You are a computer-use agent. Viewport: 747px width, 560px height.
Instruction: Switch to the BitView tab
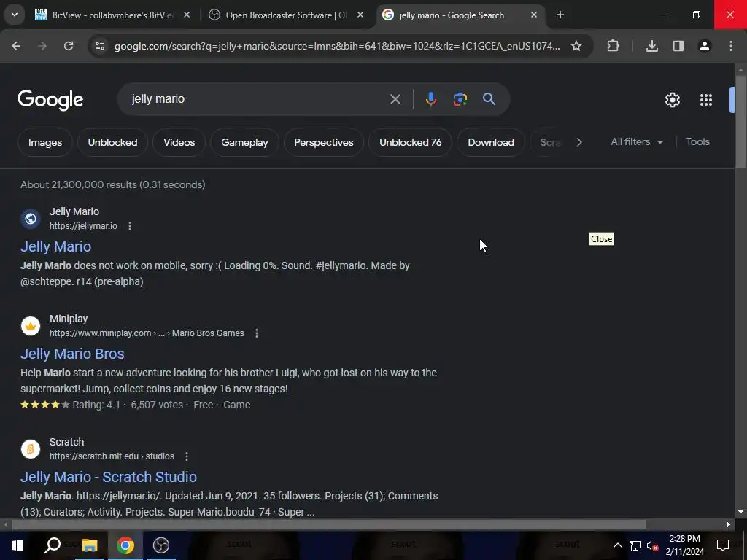click(112, 15)
